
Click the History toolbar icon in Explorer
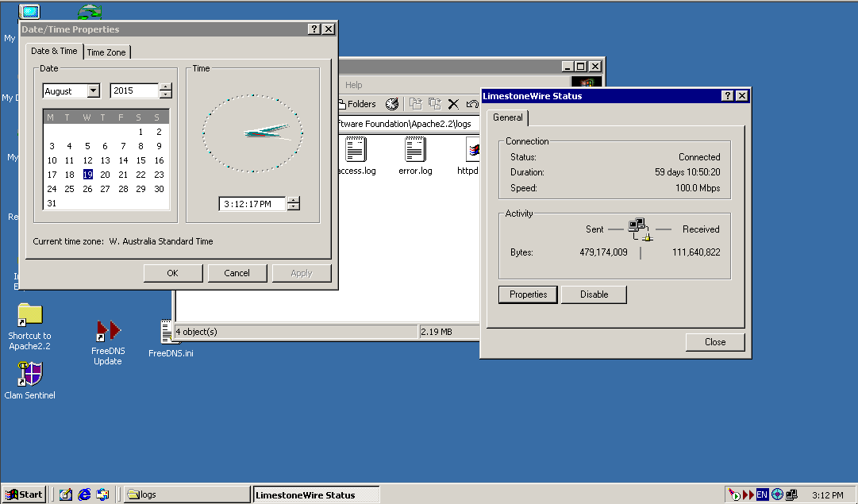[x=392, y=104]
